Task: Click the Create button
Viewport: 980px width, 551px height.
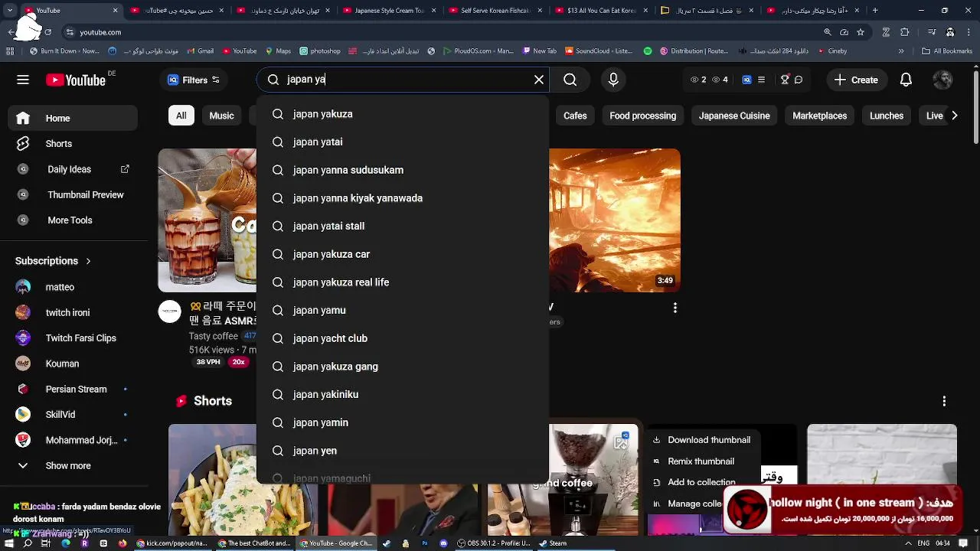Action: pos(856,80)
